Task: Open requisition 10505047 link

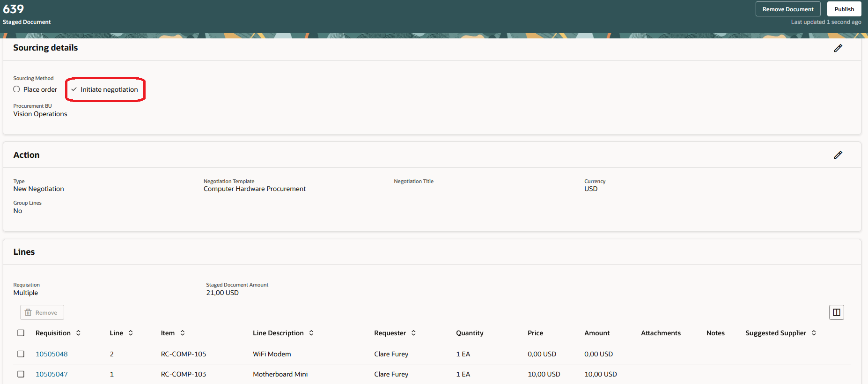Action: pyautogui.click(x=51, y=374)
